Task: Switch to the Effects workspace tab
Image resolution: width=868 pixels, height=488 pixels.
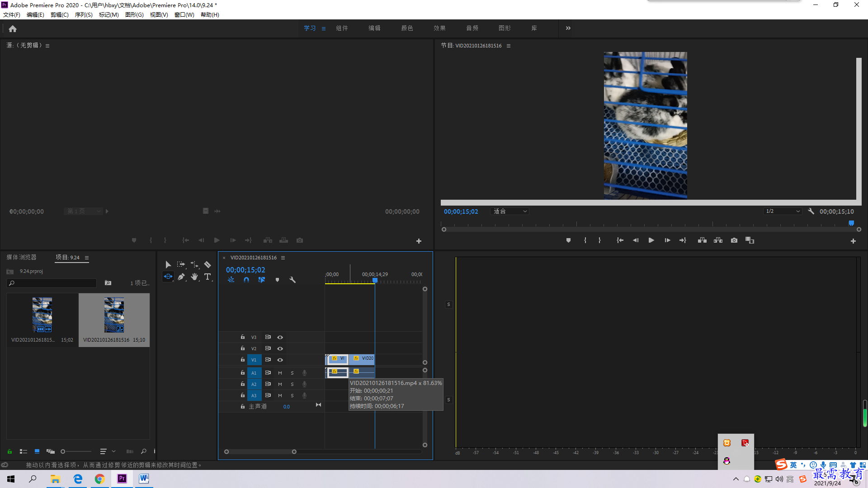Action: (x=440, y=28)
